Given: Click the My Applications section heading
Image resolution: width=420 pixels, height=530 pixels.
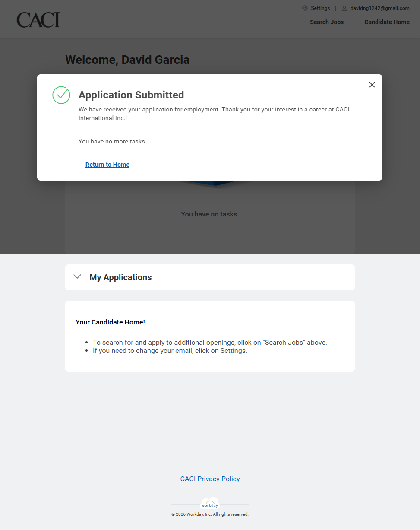Looking at the screenshot, I should [120, 277].
